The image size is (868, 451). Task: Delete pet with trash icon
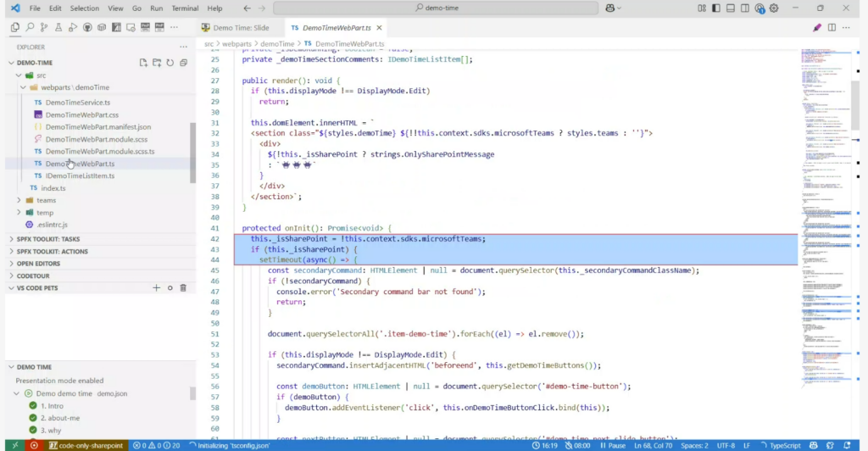coord(183,287)
